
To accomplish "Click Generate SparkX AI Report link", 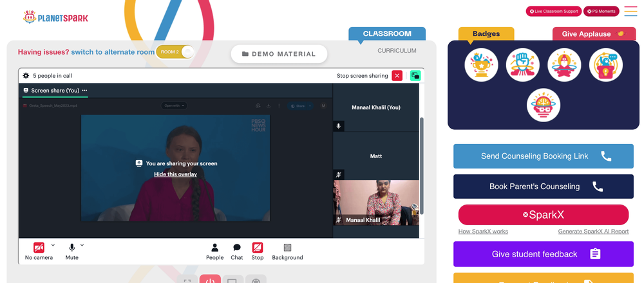I will pyautogui.click(x=593, y=232).
